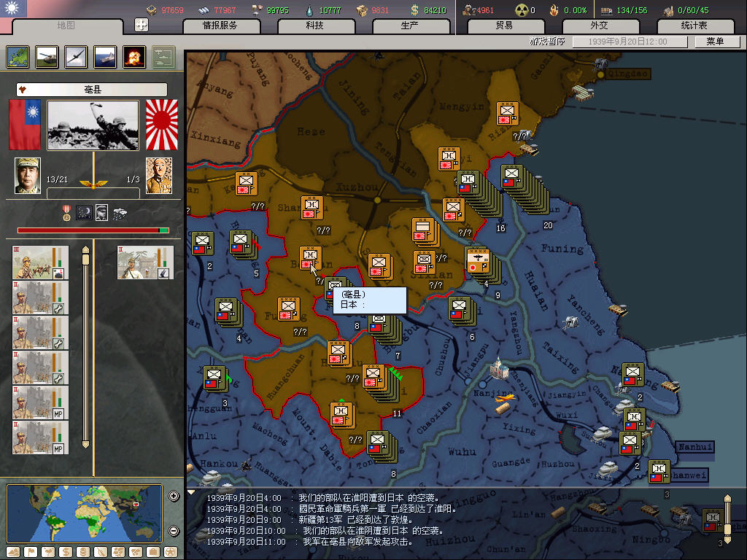The width and height of the screenshot is (747, 560).
Task: Click the world minimap
Action: click(84, 513)
